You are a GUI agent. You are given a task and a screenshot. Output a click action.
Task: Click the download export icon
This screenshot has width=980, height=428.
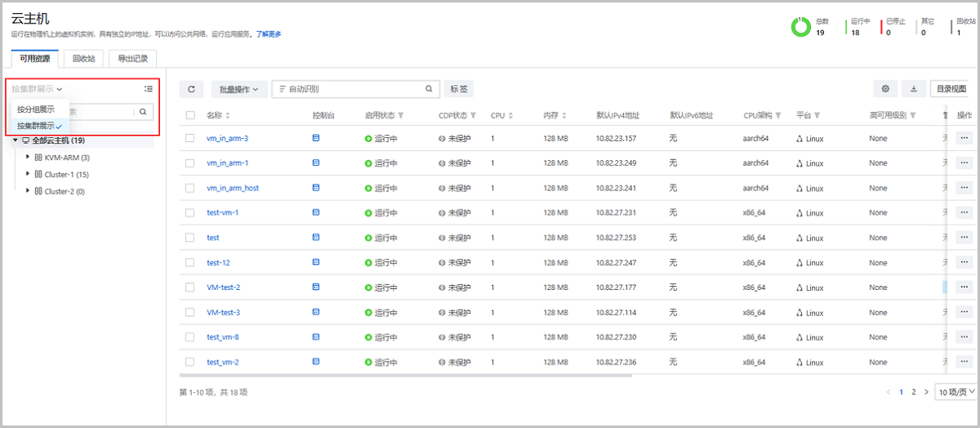914,89
